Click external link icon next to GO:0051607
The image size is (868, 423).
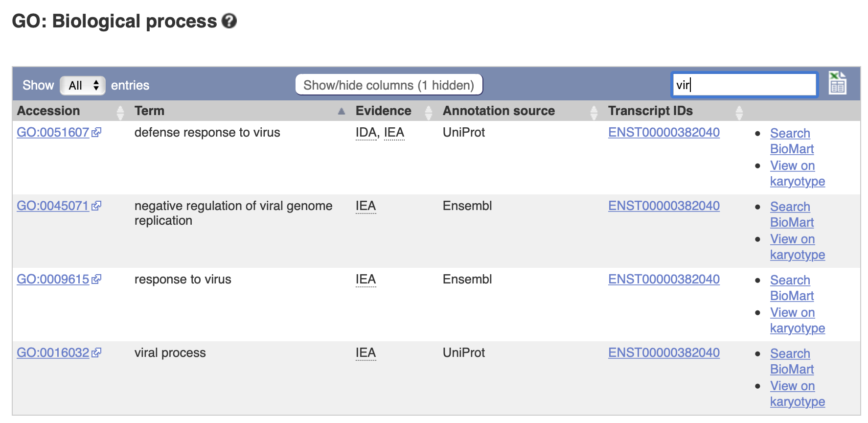(96, 132)
